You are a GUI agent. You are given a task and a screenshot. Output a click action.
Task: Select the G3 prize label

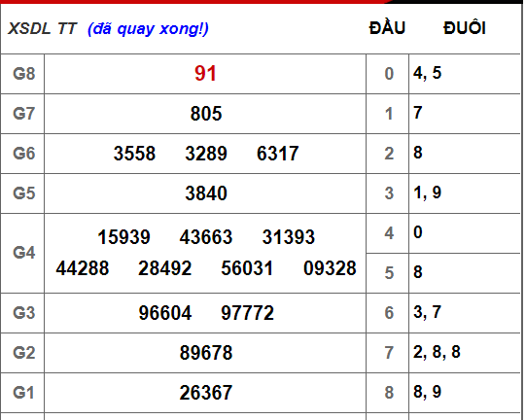point(23,313)
